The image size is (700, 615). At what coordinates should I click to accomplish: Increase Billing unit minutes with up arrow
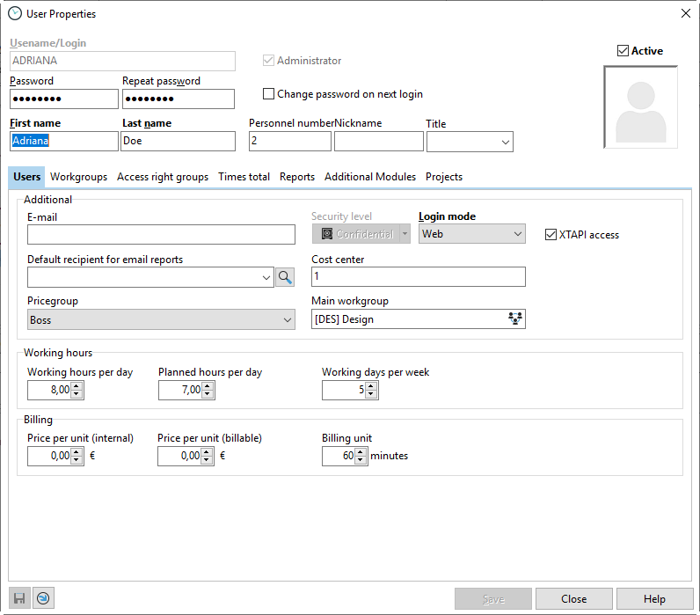pos(361,451)
